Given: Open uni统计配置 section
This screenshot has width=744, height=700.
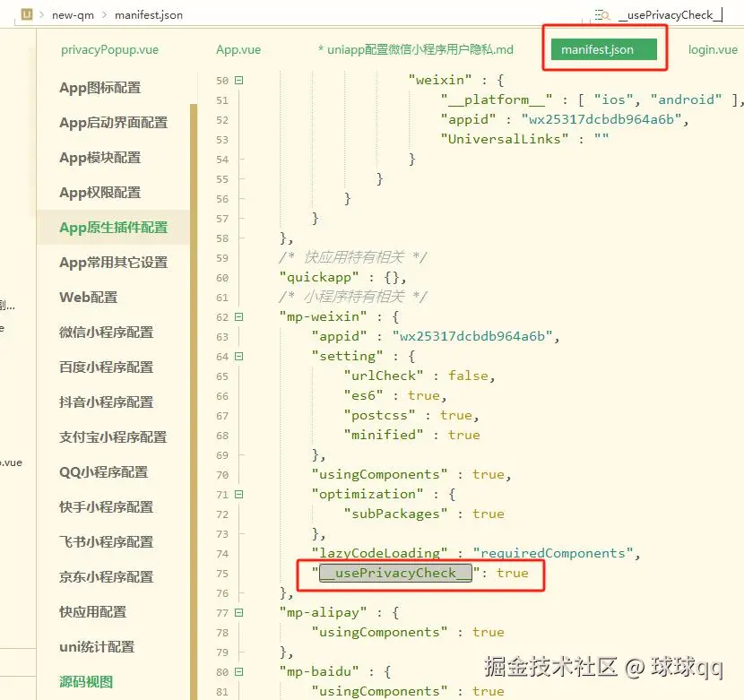Looking at the screenshot, I should tap(97, 647).
